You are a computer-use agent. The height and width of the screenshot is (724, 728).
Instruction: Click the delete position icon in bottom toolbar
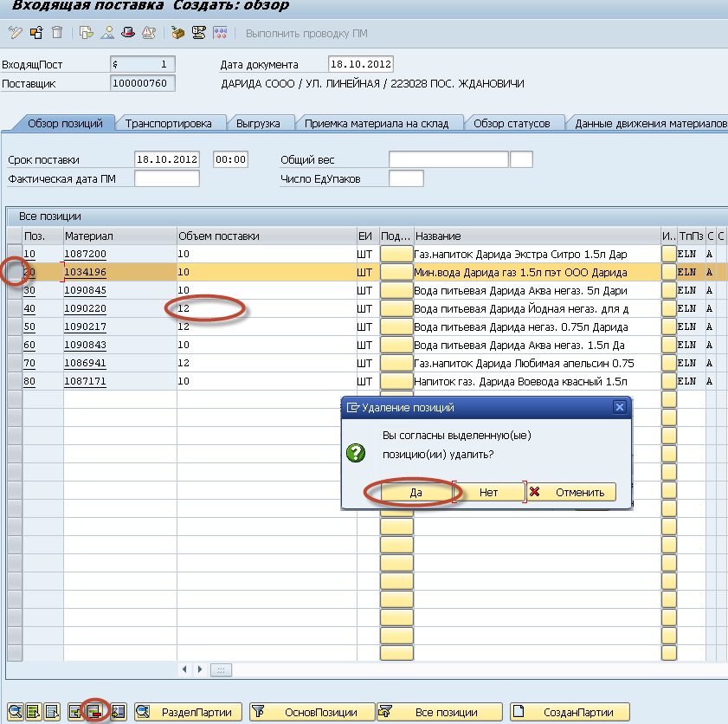click(94, 712)
